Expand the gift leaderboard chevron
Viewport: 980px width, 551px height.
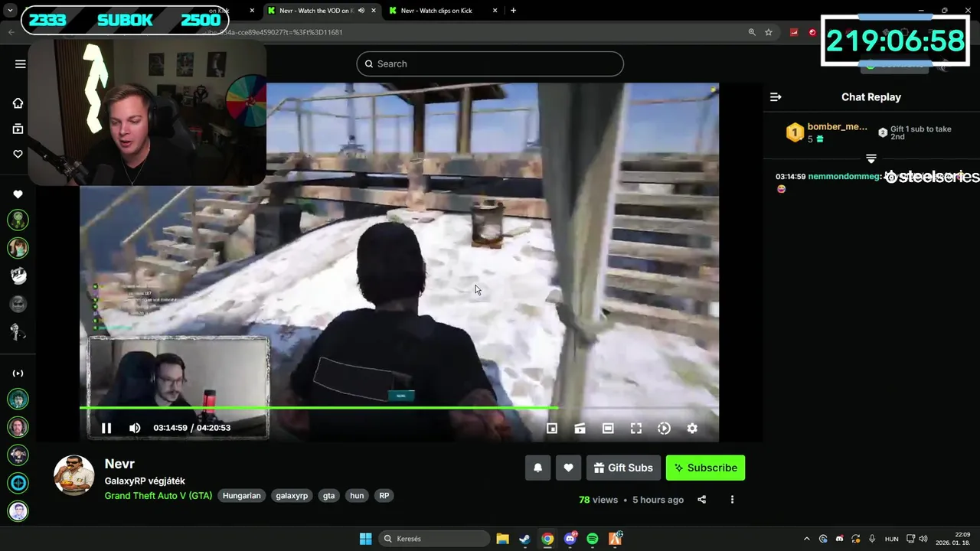[871, 158]
